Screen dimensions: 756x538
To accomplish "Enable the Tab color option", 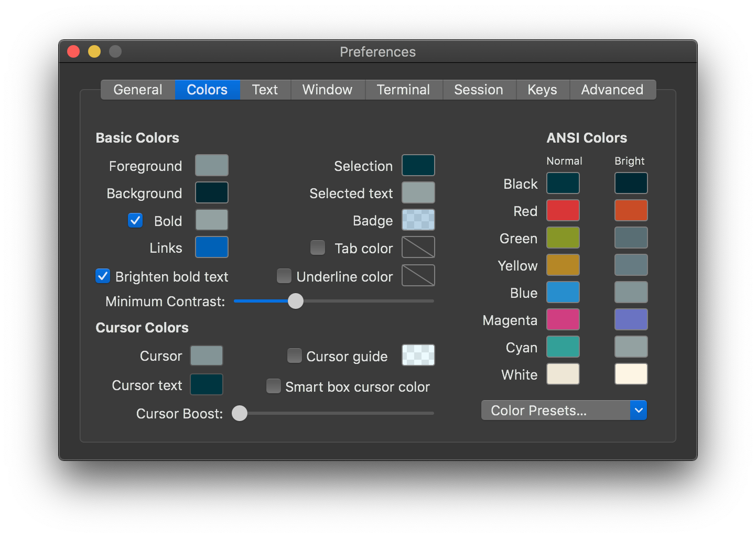I will (318, 247).
